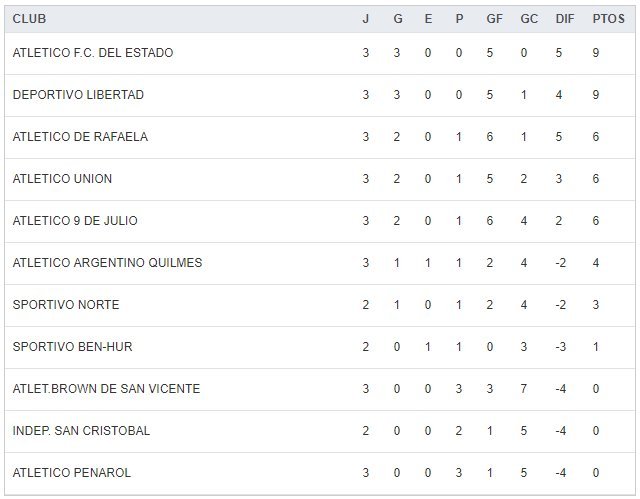Screen dimensions: 640x499
Task: Select Sportivo Ben-Hur in the standings
Action: click(x=72, y=347)
